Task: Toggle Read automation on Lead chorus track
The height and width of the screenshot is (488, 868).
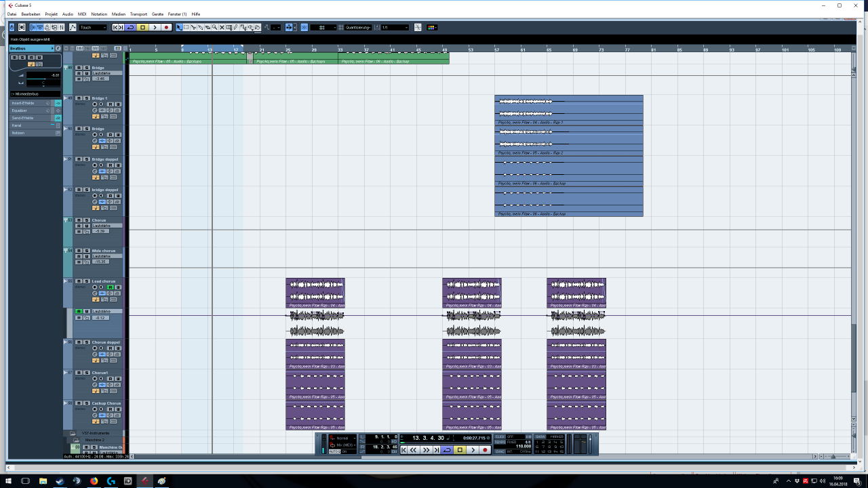Action: 110,287
